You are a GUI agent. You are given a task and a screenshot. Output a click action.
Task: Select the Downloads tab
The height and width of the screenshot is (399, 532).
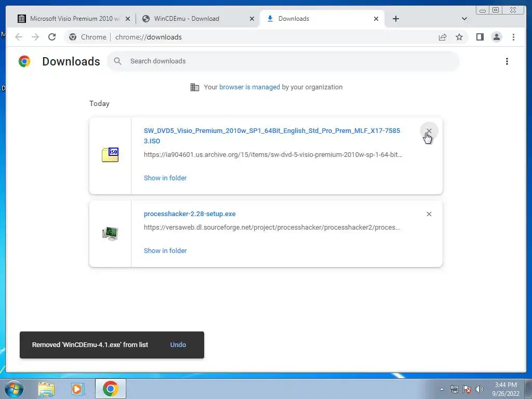coord(322,19)
